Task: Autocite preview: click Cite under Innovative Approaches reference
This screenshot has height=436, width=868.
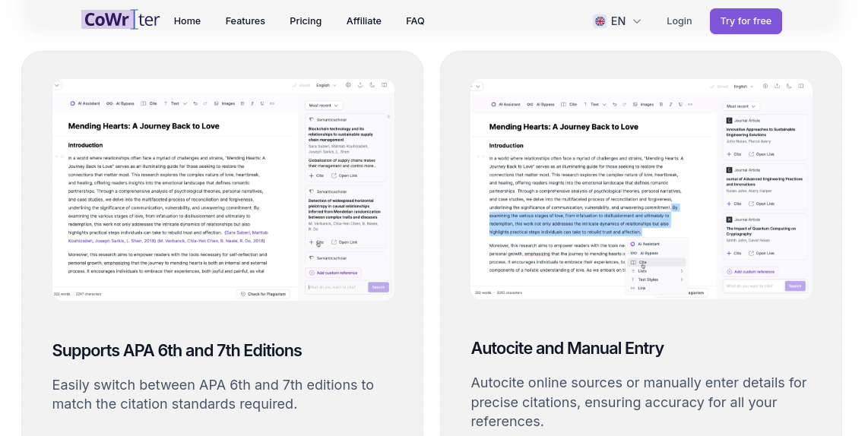Action: tap(734, 154)
